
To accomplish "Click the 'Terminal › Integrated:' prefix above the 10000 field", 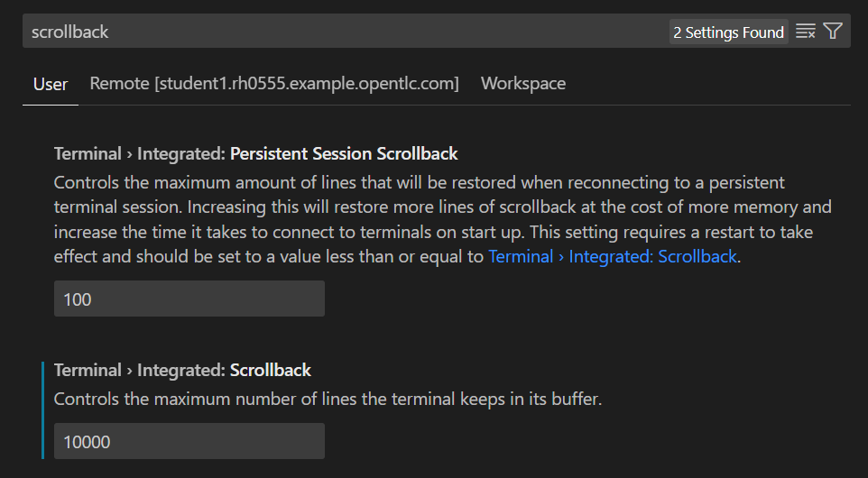I will click(139, 370).
